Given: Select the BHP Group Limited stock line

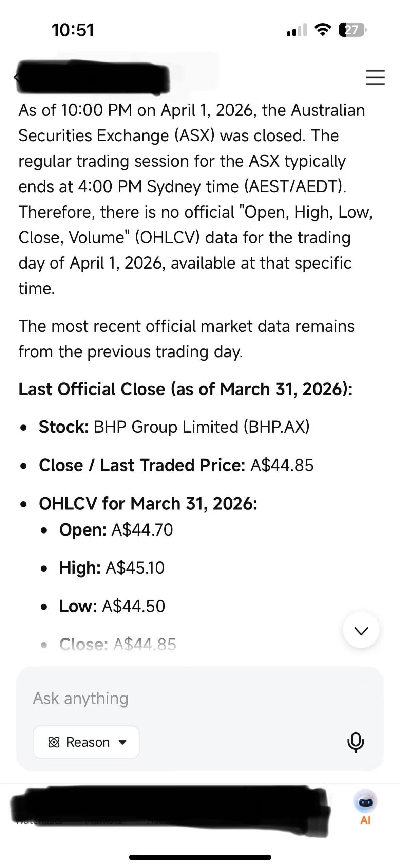Looking at the screenshot, I should point(174,427).
